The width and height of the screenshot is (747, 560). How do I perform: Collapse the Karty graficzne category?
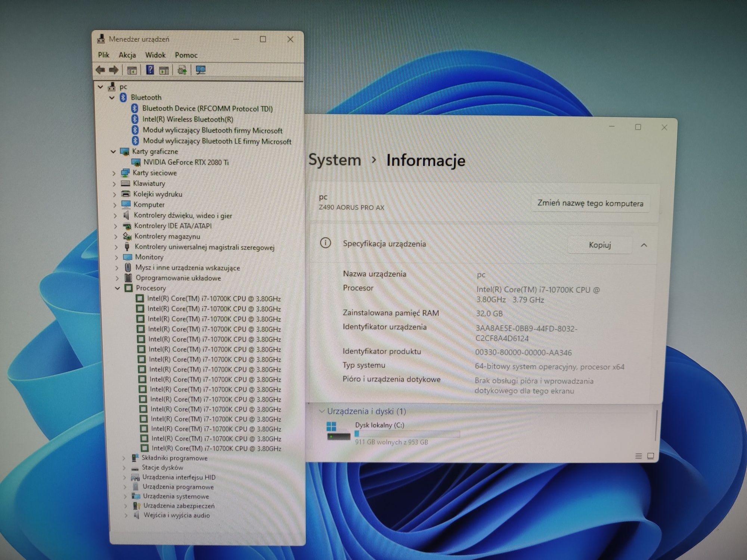click(x=113, y=152)
